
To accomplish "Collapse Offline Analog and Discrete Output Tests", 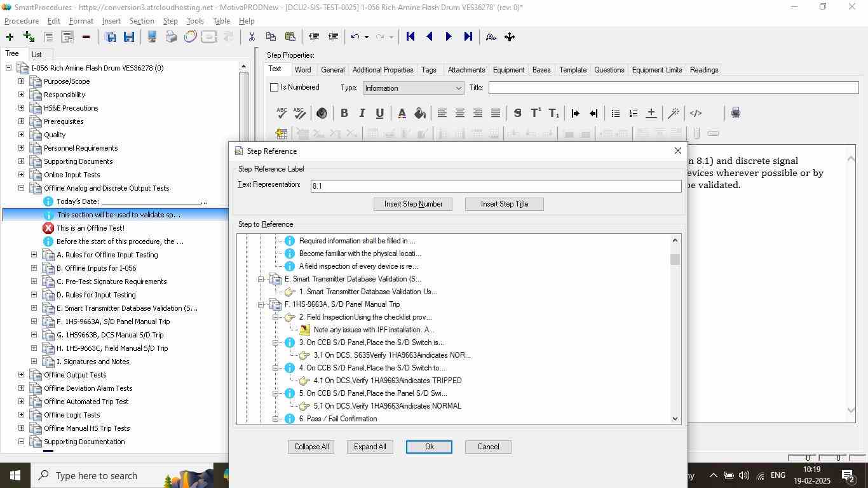I will tap(21, 188).
